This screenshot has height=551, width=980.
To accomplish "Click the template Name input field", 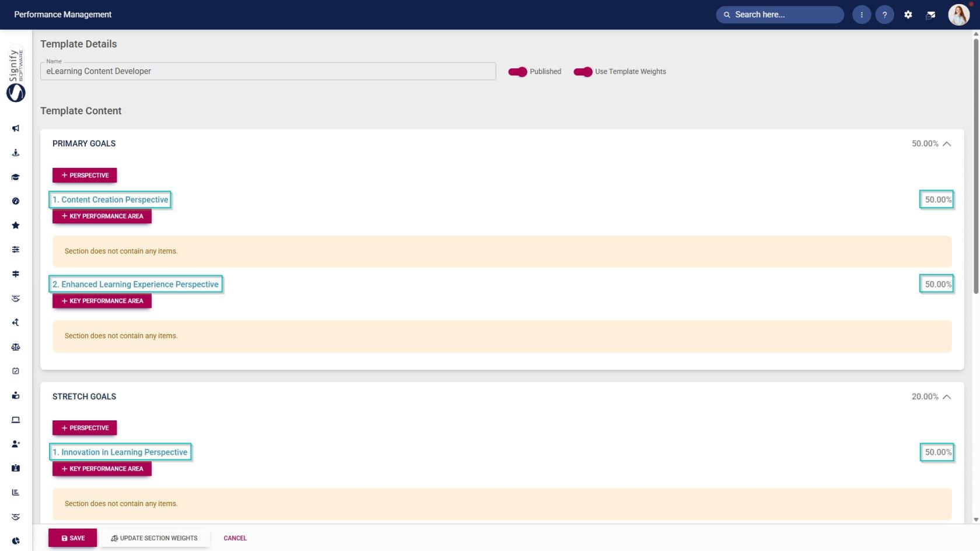I will pos(268,71).
